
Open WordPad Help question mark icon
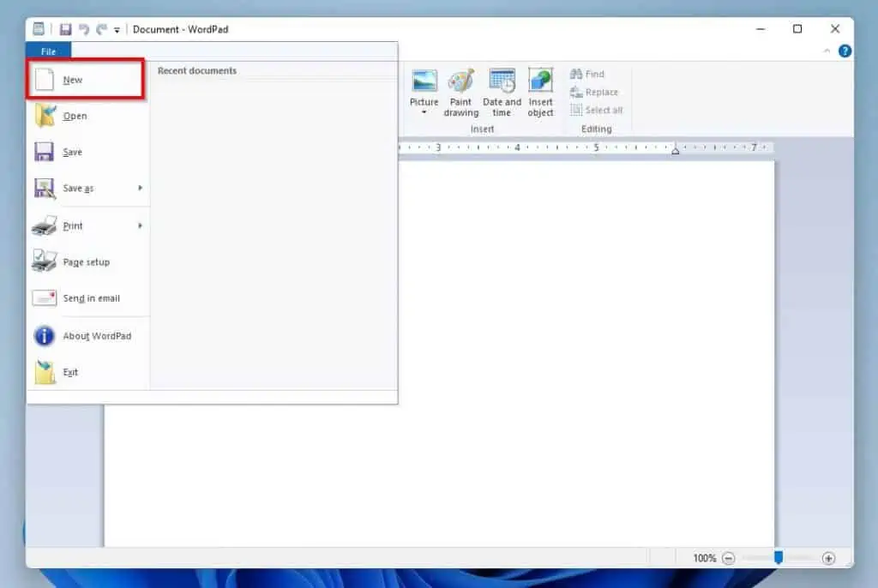coord(845,51)
